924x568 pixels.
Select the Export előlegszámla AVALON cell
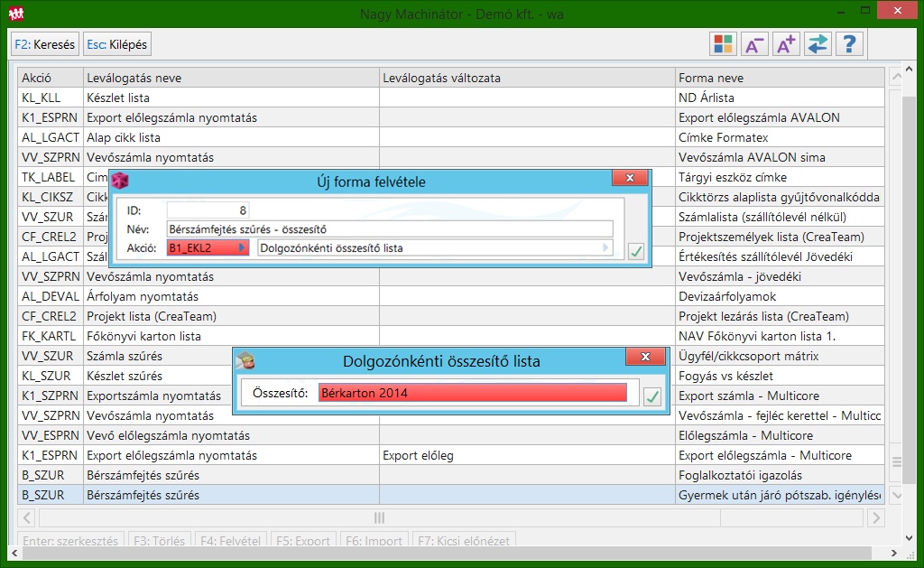pos(780,118)
